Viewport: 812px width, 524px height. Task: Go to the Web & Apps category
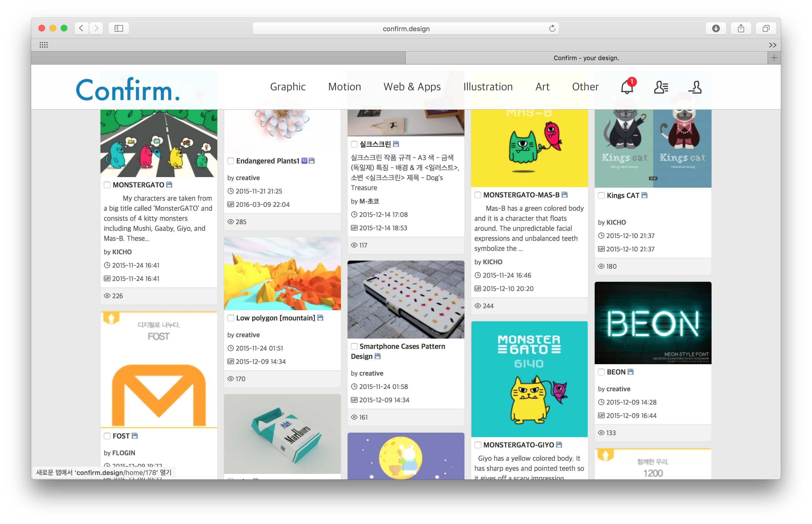(412, 87)
